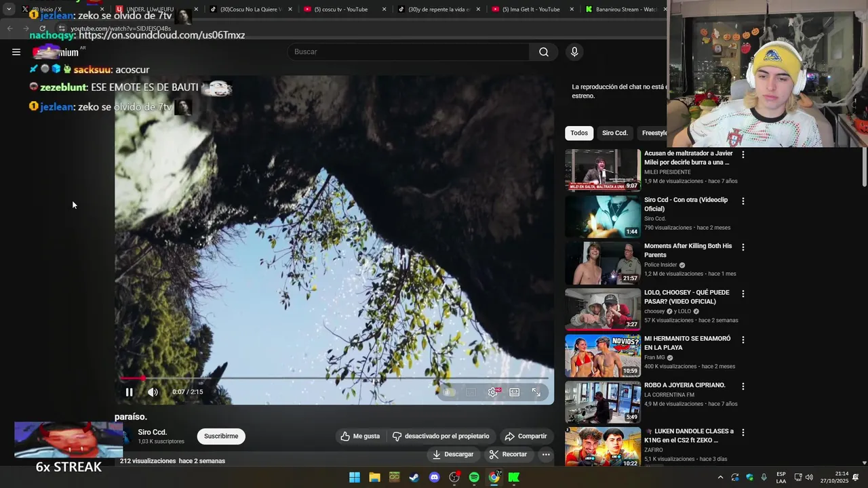Open options menu for LUKEN DANDOLE CLASES video

[743, 432]
